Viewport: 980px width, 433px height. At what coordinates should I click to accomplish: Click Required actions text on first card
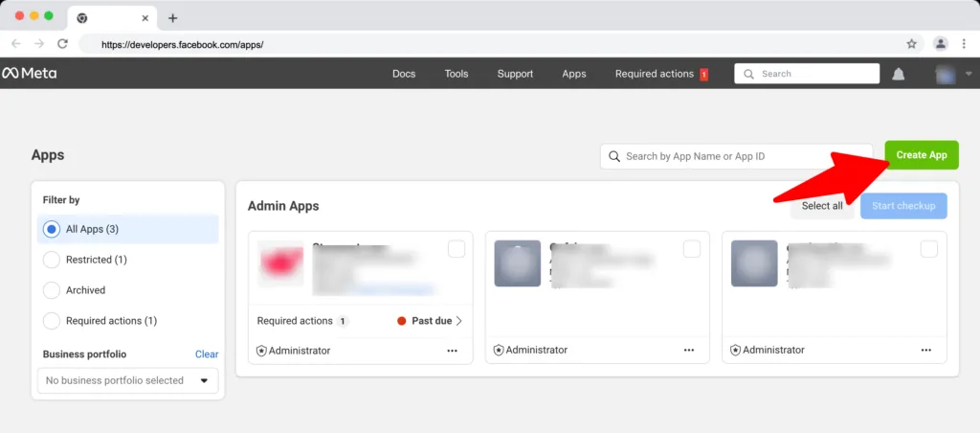pos(295,321)
